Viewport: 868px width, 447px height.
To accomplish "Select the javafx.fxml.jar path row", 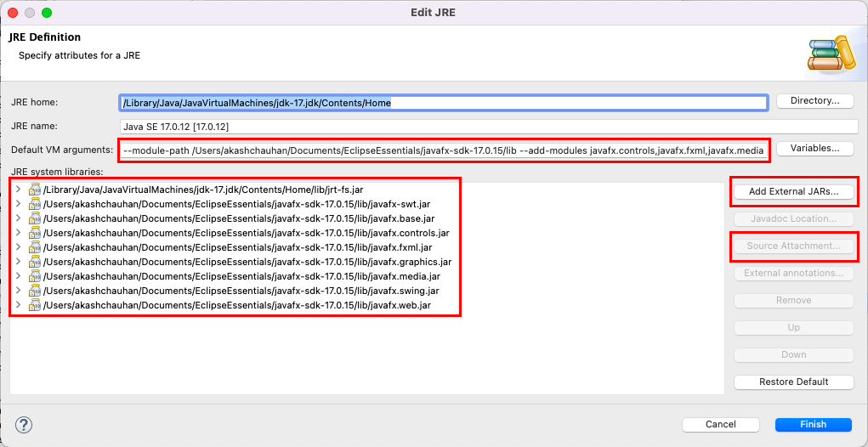I will [x=237, y=246].
